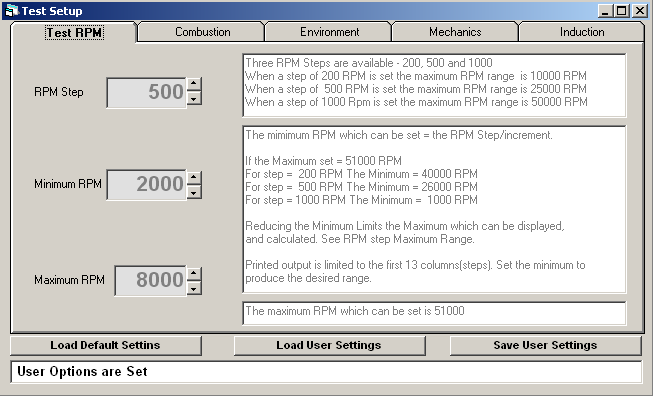Click the 'Maximum RPM' label
Image resolution: width=653 pixels, height=396 pixels.
click(x=69, y=279)
